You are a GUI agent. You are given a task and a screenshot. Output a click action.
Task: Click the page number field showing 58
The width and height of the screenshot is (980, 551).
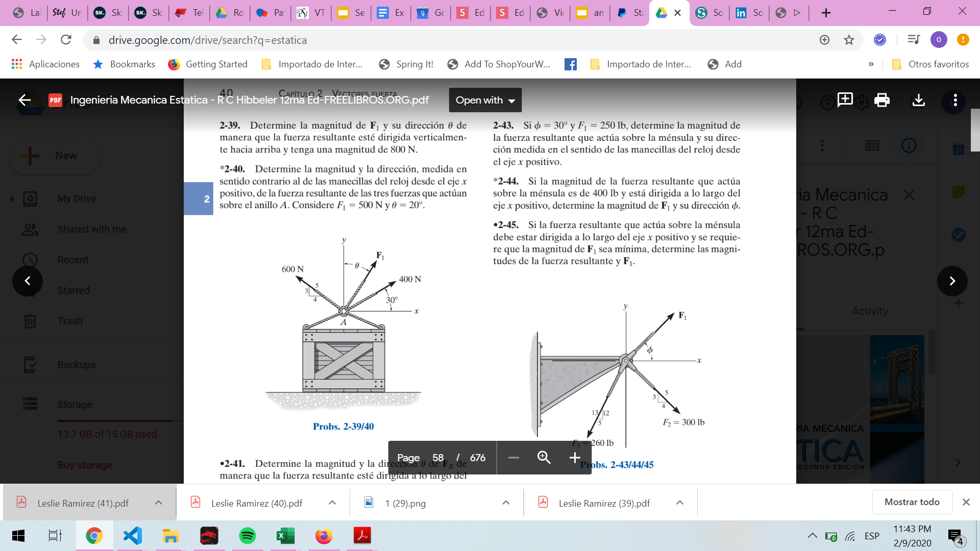pos(438,458)
